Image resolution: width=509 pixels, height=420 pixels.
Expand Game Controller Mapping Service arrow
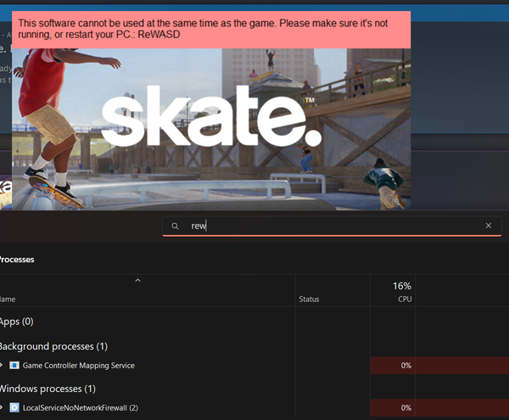point(2,365)
